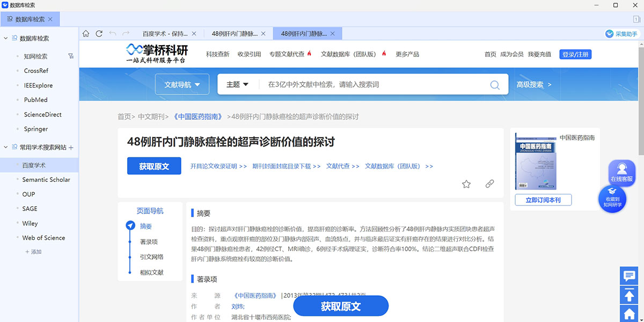This screenshot has height=322, width=644.
Task: Favorite the article with star icon
Action: tap(466, 184)
